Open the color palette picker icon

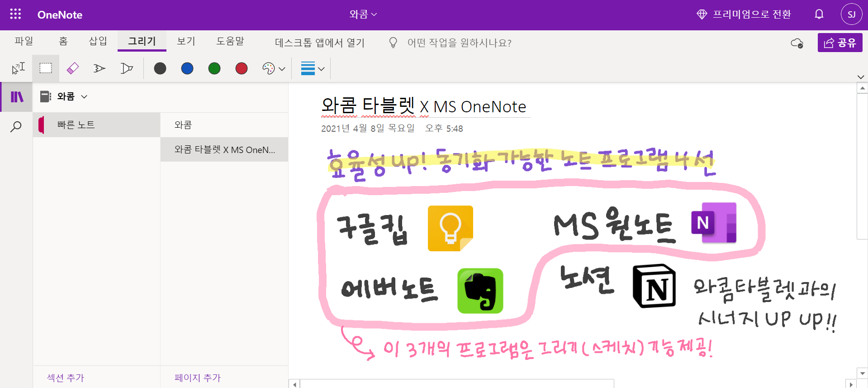[x=268, y=68]
